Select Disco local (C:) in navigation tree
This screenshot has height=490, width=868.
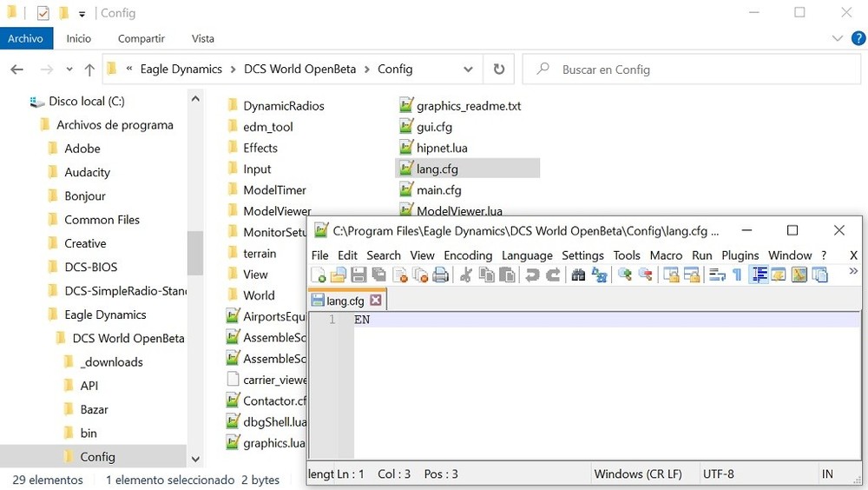pos(86,102)
